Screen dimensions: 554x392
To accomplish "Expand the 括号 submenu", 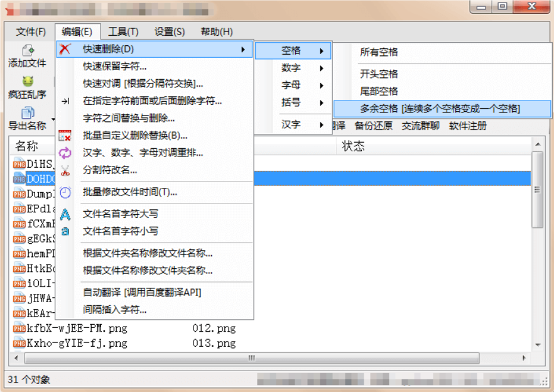I will 293,102.
